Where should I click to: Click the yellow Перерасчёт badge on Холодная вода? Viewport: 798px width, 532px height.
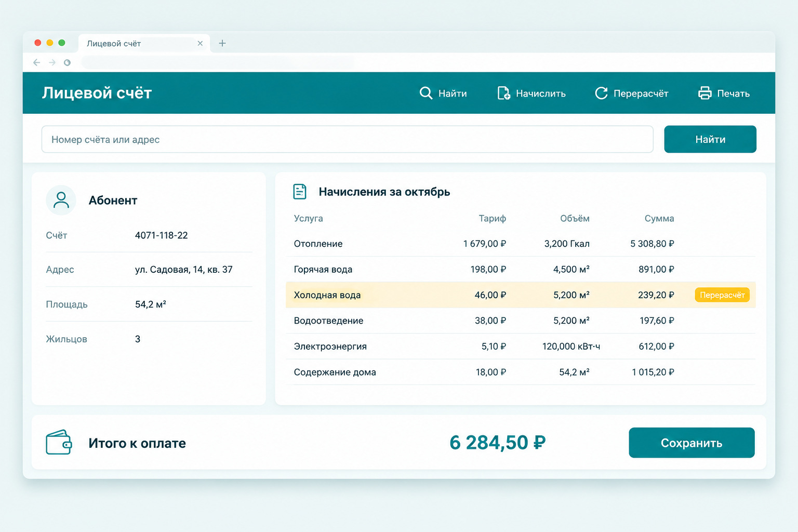(722, 295)
